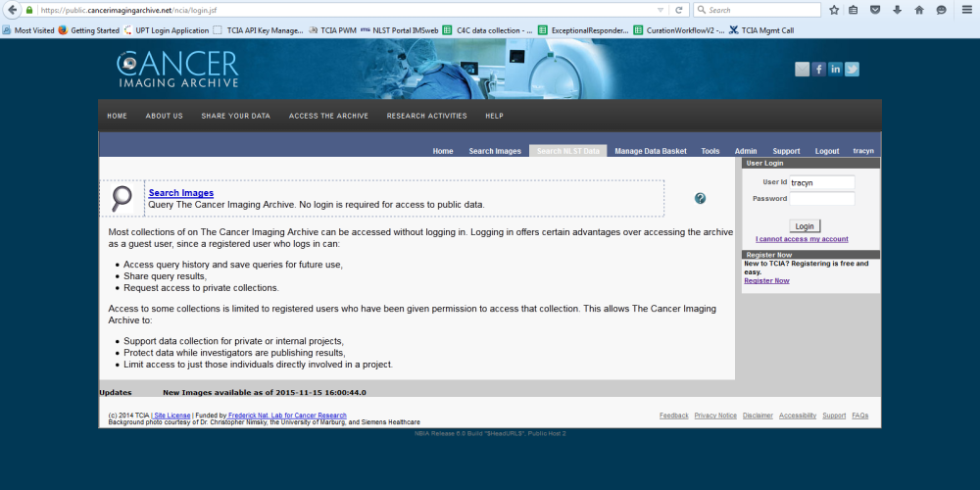Open UPT Login Application bookmark
This screenshot has height=490, width=980.
click(167, 30)
